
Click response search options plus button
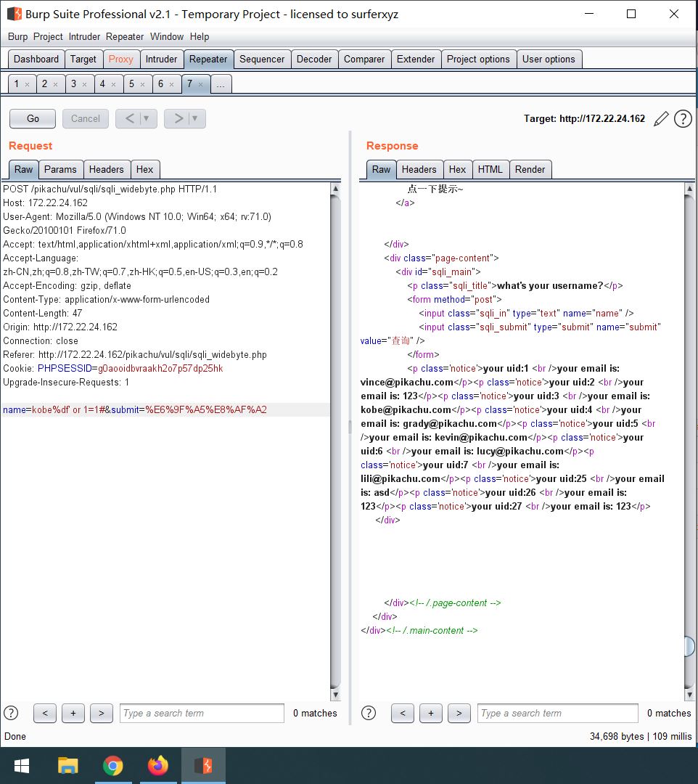coord(431,713)
